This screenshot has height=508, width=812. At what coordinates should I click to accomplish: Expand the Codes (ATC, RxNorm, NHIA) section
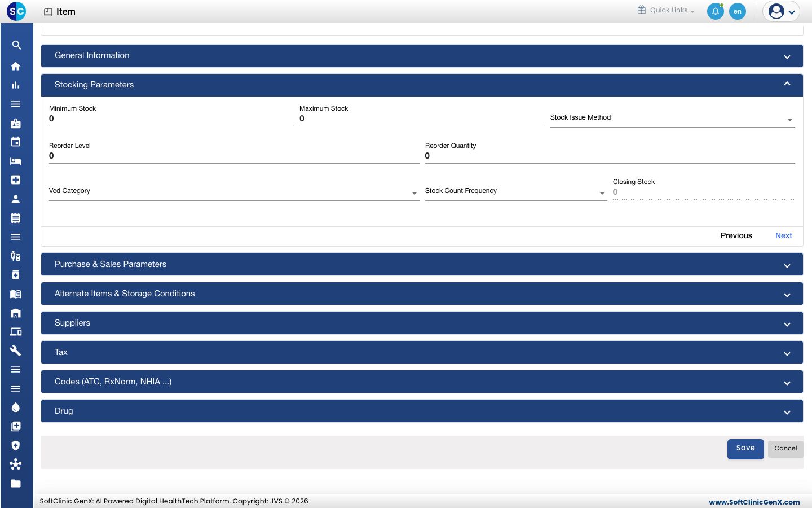click(422, 382)
